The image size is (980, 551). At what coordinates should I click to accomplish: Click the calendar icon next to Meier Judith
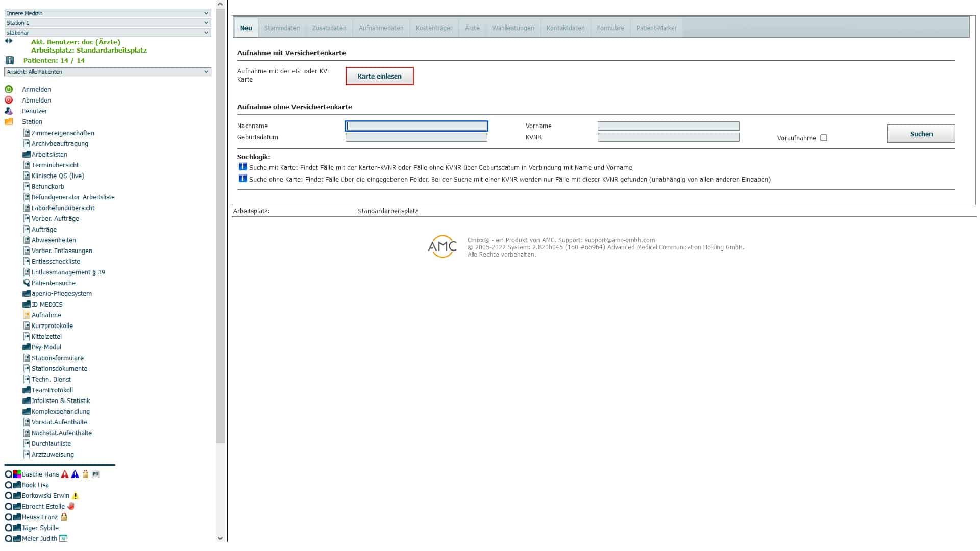(63, 539)
